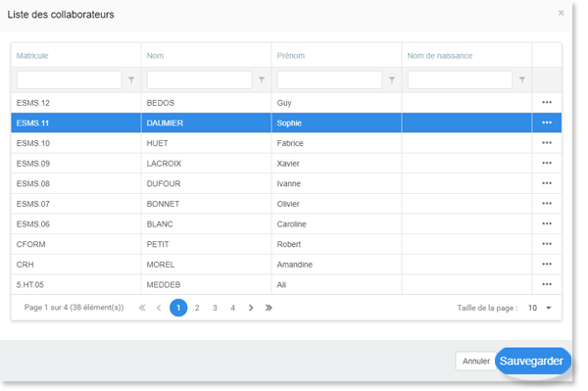Image resolution: width=588 pixels, height=391 pixels.
Task: Open the actions menu for LACROIX row
Action: [547, 163]
